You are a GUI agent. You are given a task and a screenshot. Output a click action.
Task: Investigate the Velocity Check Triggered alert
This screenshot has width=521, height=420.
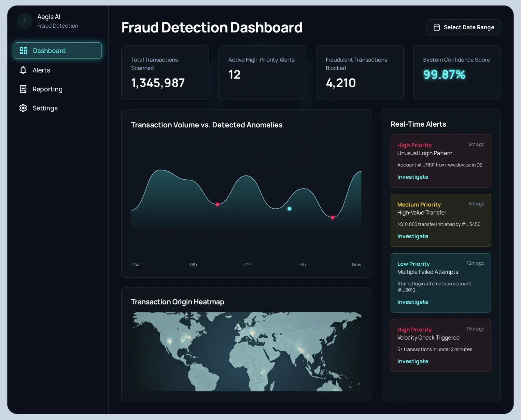(x=413, y=361)
